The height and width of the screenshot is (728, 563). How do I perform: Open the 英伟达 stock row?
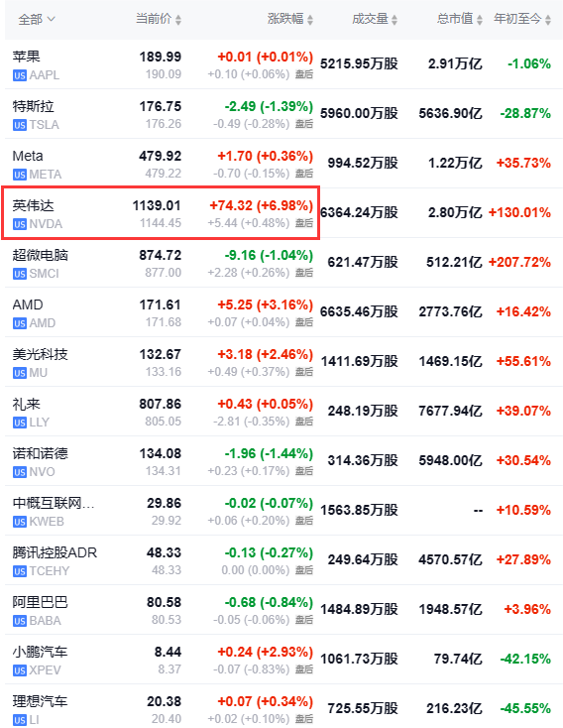tap(283, 212)
